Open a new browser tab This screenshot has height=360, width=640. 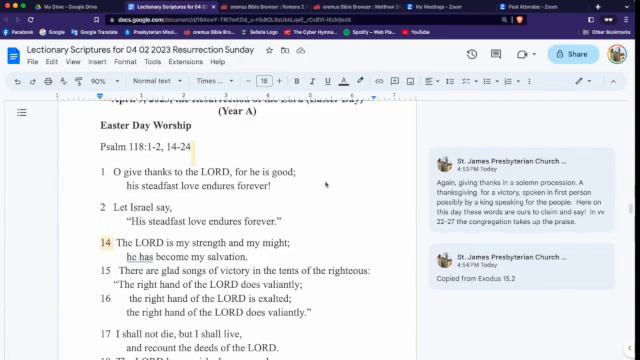[x=598, y=7]
